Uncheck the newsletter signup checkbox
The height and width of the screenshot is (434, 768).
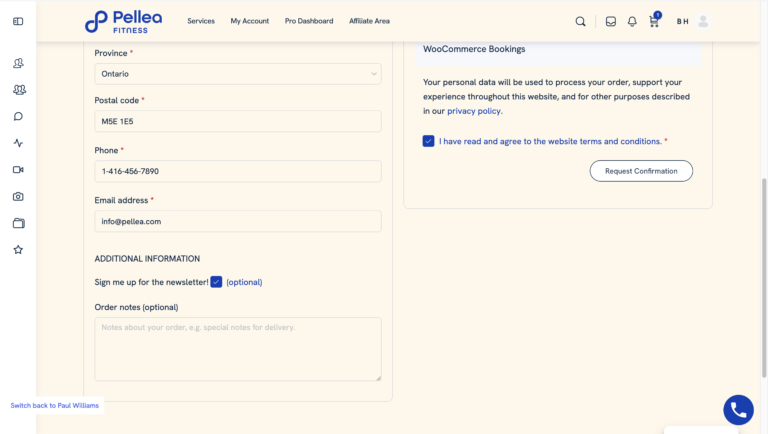[x=216, y=282]
